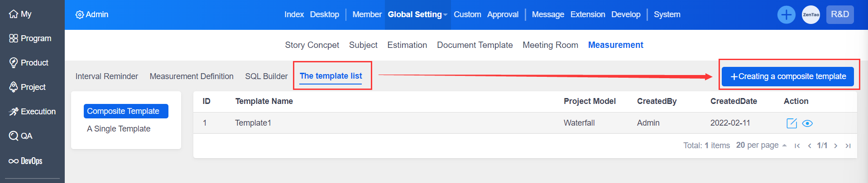Click Creating a composite template button
Screen dimensions: 868x183
tap(787, 76)
